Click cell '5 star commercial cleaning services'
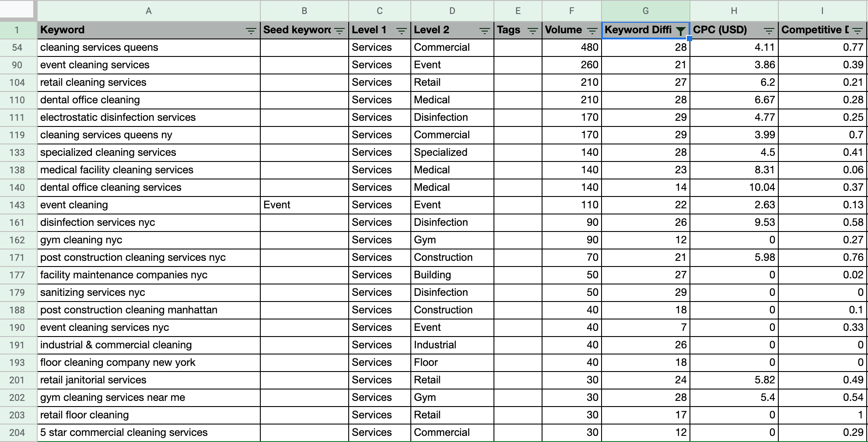 coord(149,433)
